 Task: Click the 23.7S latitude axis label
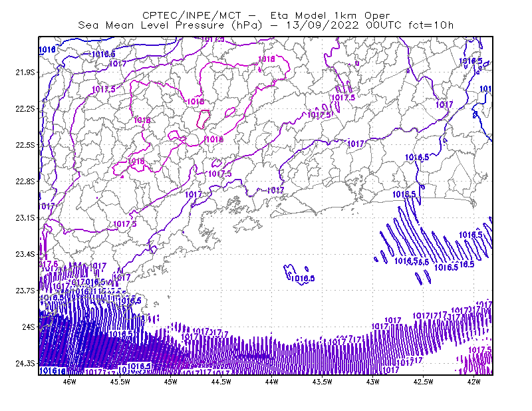click(x=25, y=291)
